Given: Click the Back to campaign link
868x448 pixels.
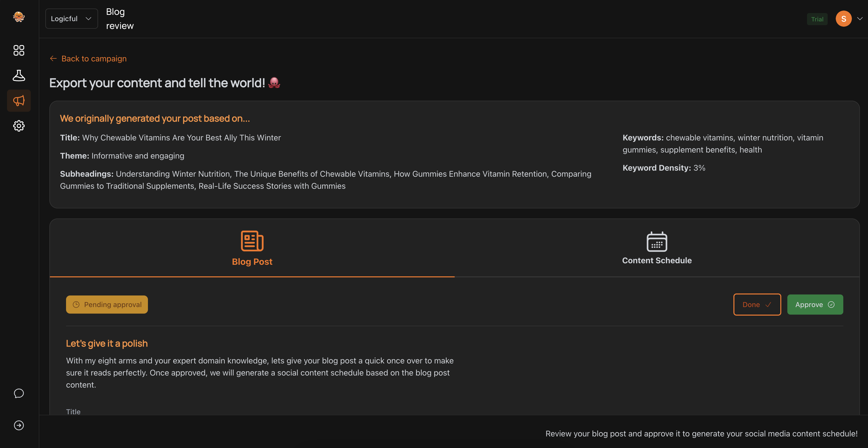Looking at the screenshot, I should pos(94,58).
